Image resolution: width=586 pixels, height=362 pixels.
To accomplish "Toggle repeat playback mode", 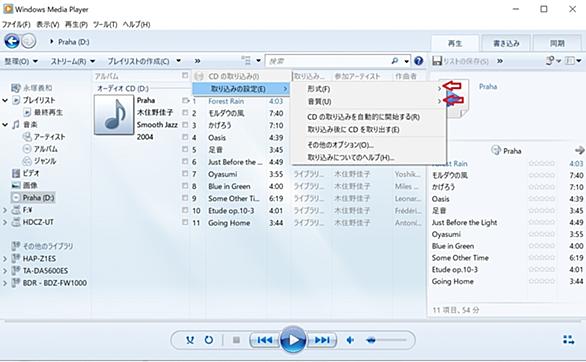I will (x=209, y=340).
